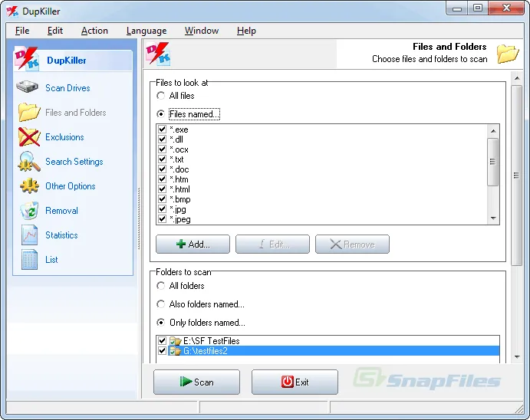Click file types list scroll-down arrow
530x420 pixels.
493,218
